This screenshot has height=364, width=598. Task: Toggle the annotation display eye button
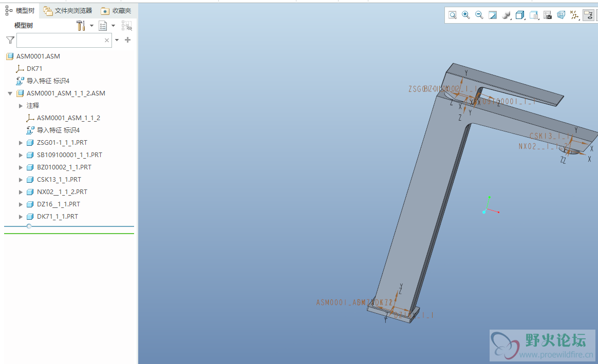coord(588,15)
